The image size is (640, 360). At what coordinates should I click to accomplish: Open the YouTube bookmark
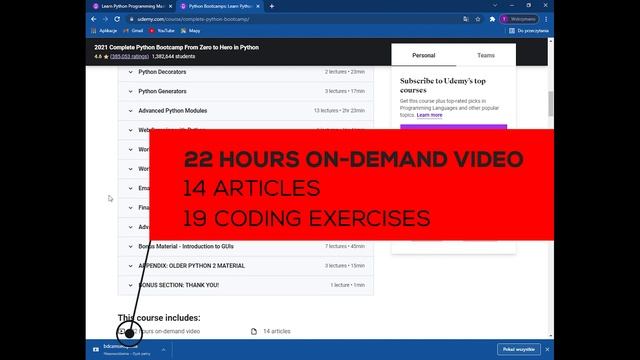click(x=162, y=31)
